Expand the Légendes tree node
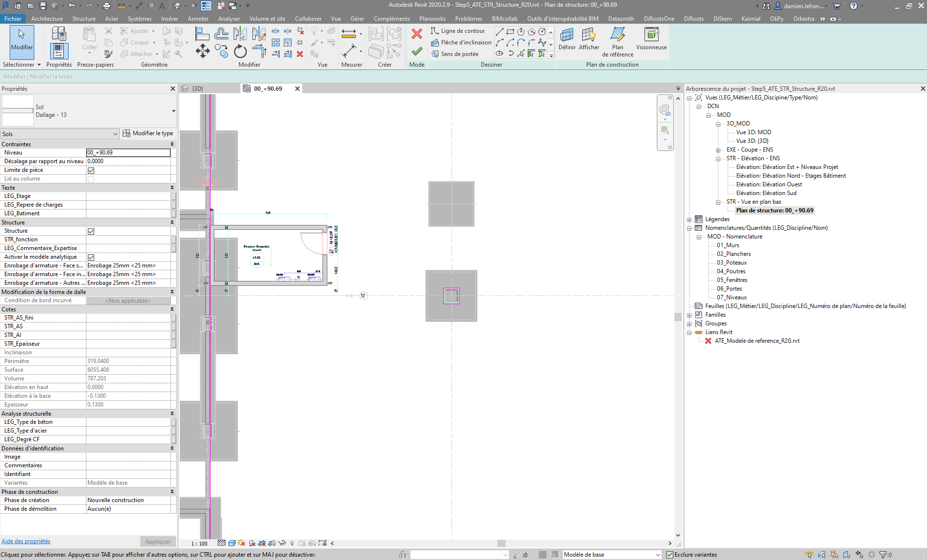 689,220
